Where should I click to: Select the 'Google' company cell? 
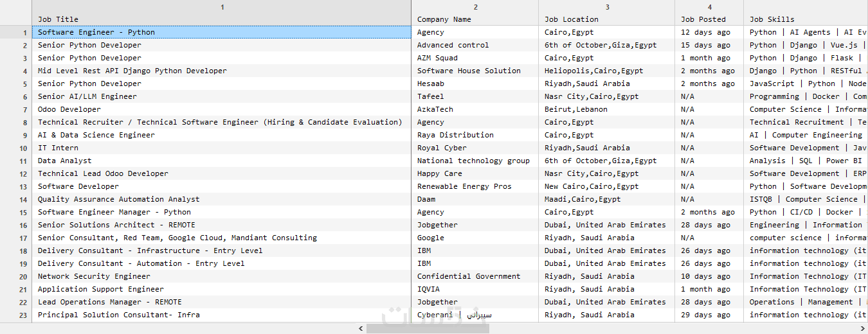tap(475, 238)
